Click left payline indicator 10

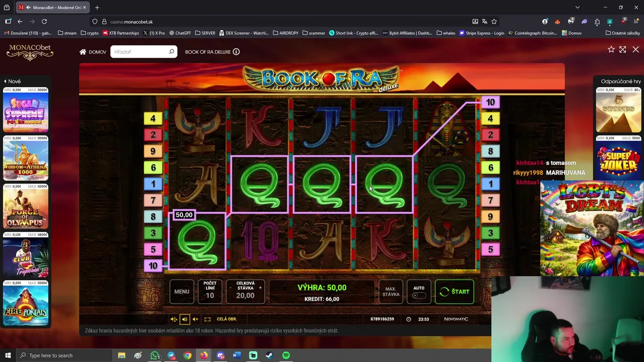(153, 265)
